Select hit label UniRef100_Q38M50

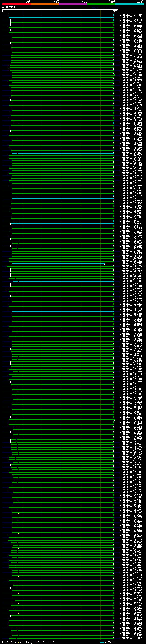click(131, 274)
